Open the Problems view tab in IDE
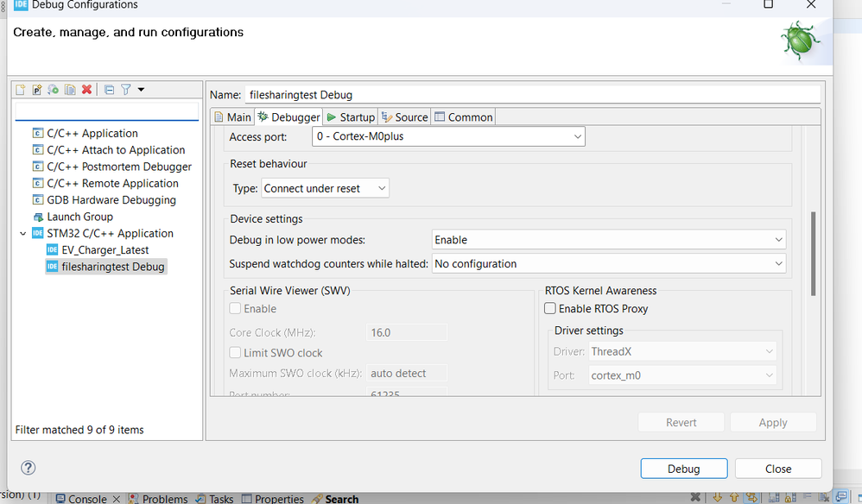The height and width of the screenshot is (504, 862). (158, 499)
